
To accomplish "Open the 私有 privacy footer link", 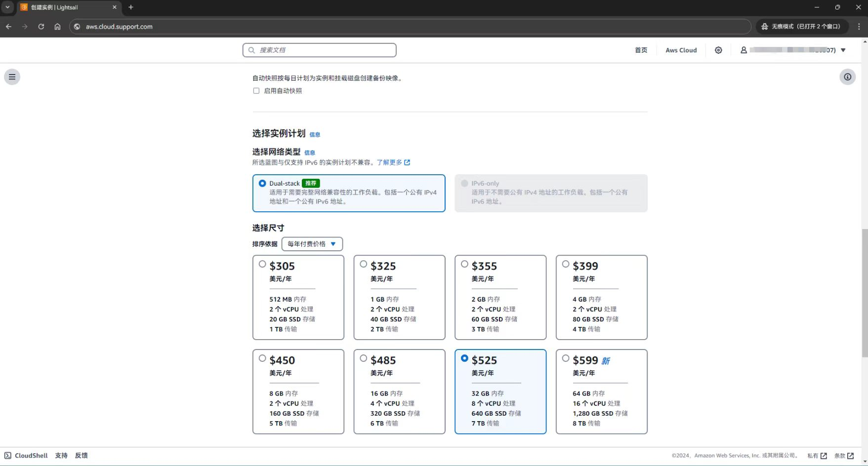I will (817, 456).
